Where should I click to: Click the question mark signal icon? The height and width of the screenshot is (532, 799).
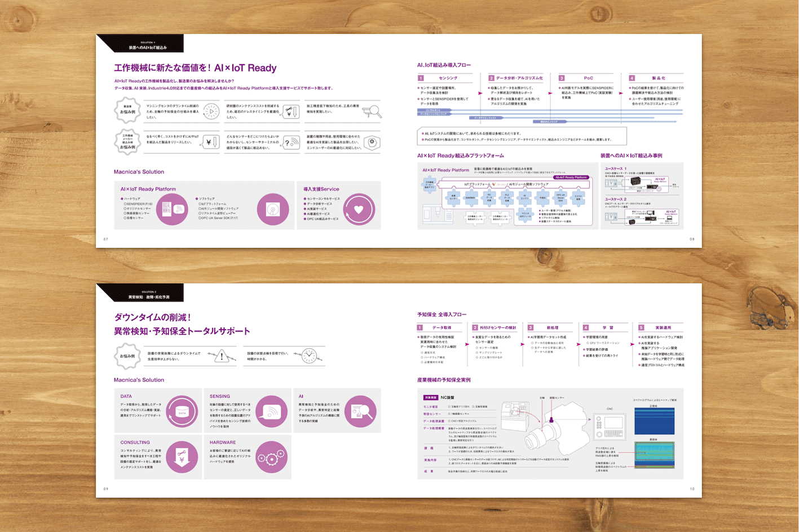pyautogui.click(x=292, y=142)
